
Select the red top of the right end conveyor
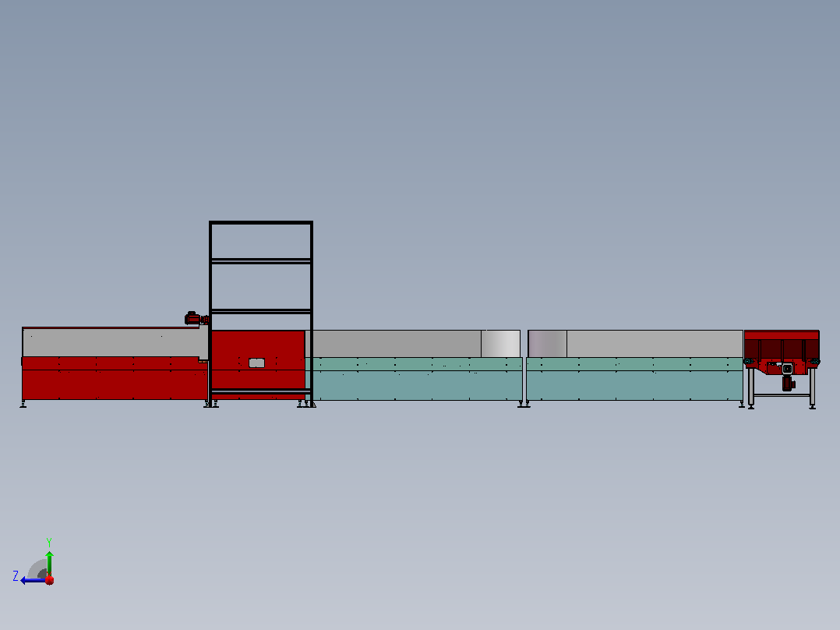[782, 335]
